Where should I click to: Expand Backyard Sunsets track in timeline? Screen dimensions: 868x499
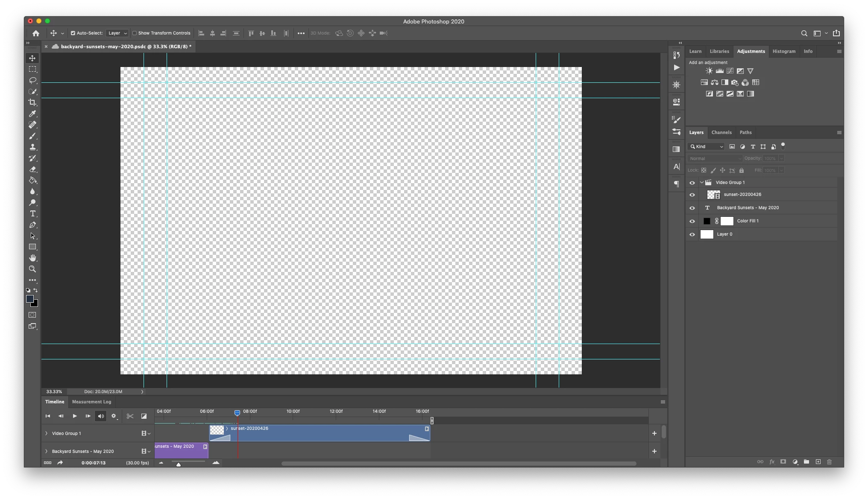point(47,451)
